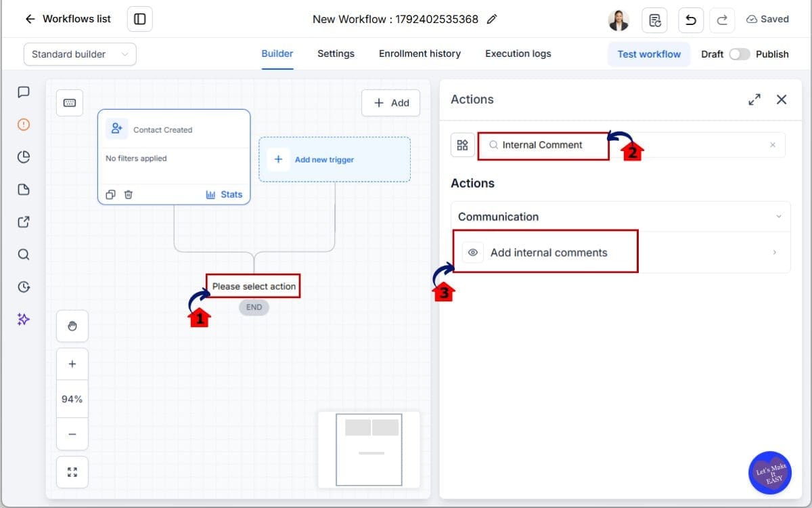
Task: Click the 94% zoom level
Action: click(x=72, y=399)
